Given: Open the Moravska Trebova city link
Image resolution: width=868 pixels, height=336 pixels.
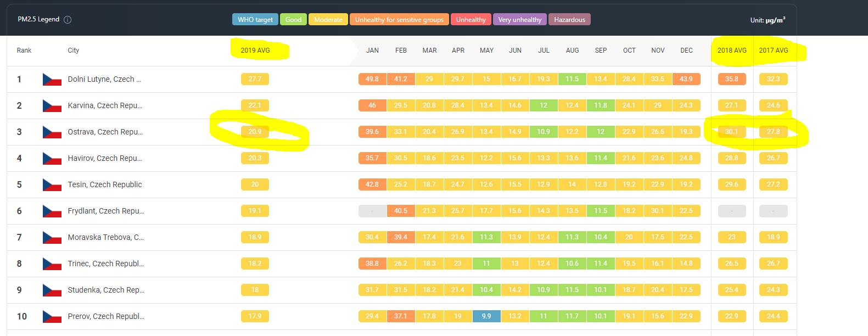Looking at the screenshot, I should click(105, 238).
